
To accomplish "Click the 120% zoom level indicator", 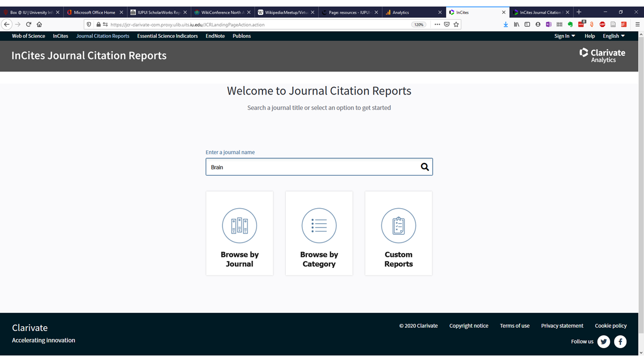I will pyautogui.click(x=419, y=24).
